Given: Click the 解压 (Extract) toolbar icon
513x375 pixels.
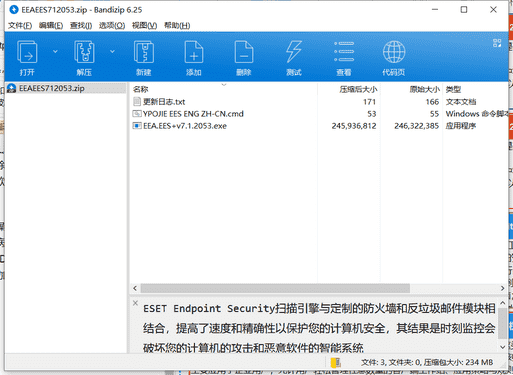Looking at the screenshot, I should click(84, 52).
